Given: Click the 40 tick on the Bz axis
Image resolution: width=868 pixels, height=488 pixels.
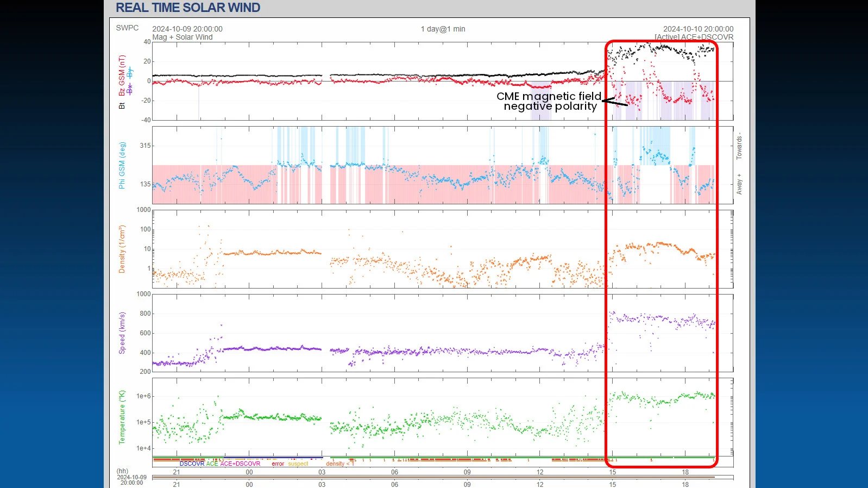Looking at the screenshot, I should tap(147, 42).
